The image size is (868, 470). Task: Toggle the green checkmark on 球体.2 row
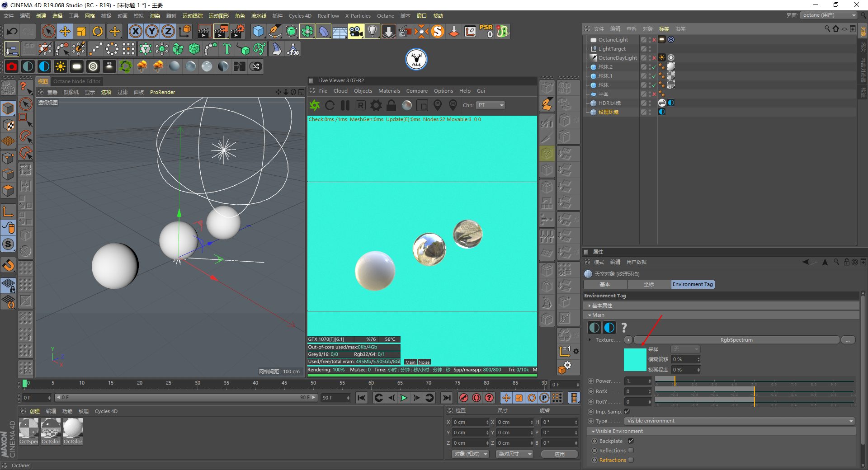(654, 67)
